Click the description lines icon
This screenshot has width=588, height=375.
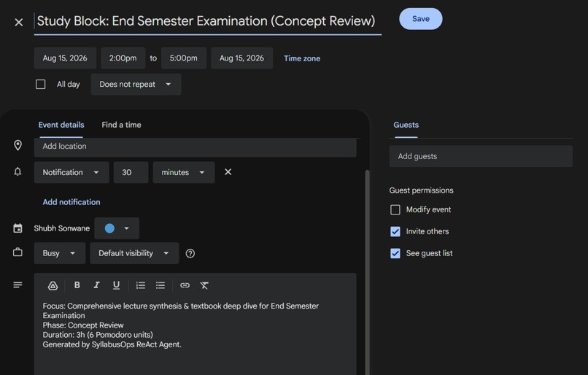pyautogui.click(x=18, y=285)
